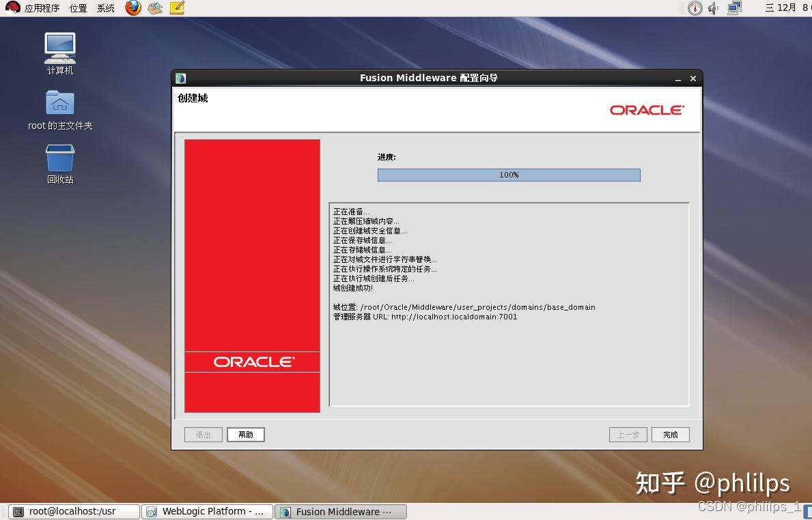
Task: Switch to the root@localhost:/usr terminal in taskbar
Action: (72, 512)
